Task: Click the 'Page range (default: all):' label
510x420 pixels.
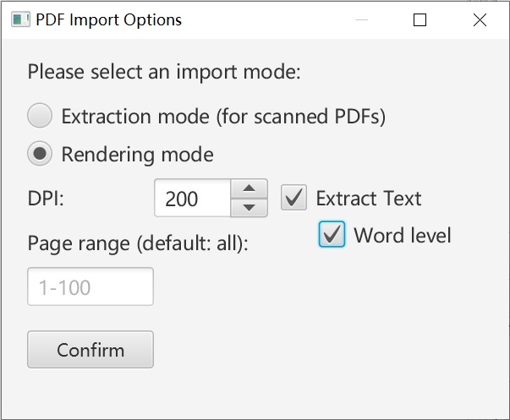Action: pyautogui.click(x=138, y=243)
